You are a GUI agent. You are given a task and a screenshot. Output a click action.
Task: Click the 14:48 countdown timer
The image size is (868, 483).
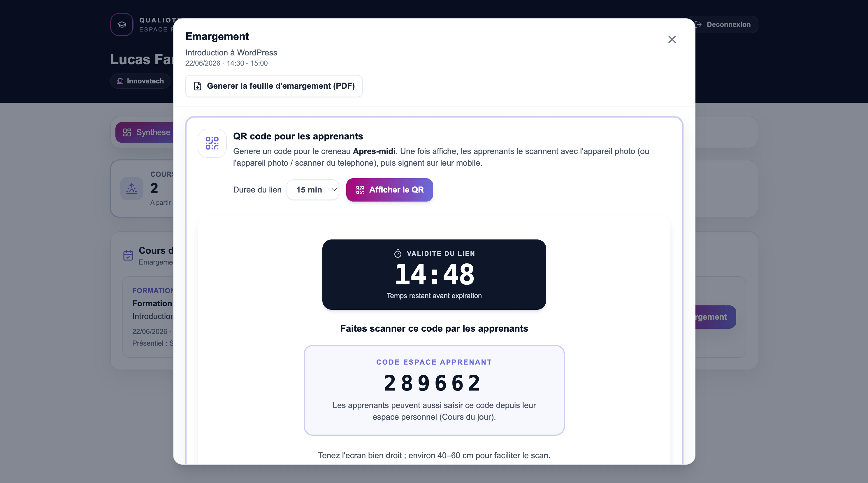(x=434, y=274)
